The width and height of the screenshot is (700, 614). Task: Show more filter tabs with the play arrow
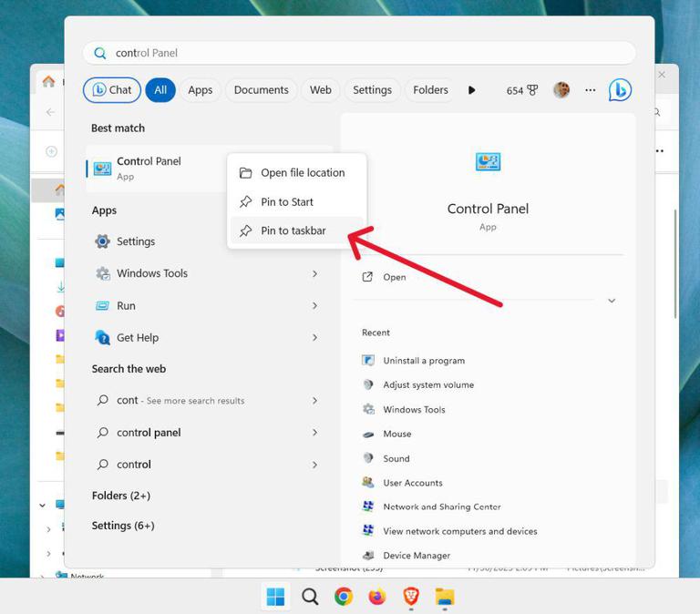tap(471, 90)
